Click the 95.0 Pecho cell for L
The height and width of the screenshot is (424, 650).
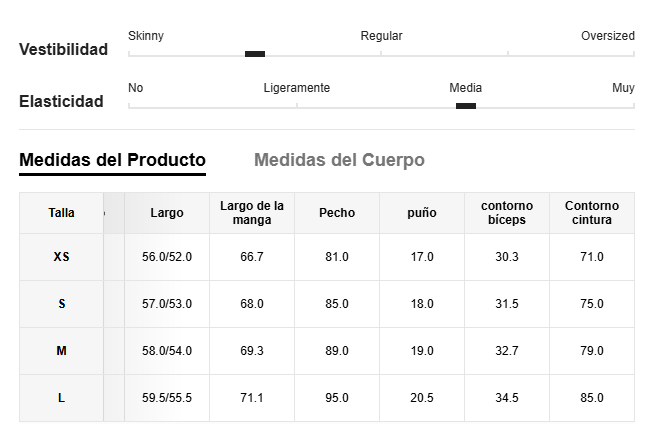click(337, 398)
